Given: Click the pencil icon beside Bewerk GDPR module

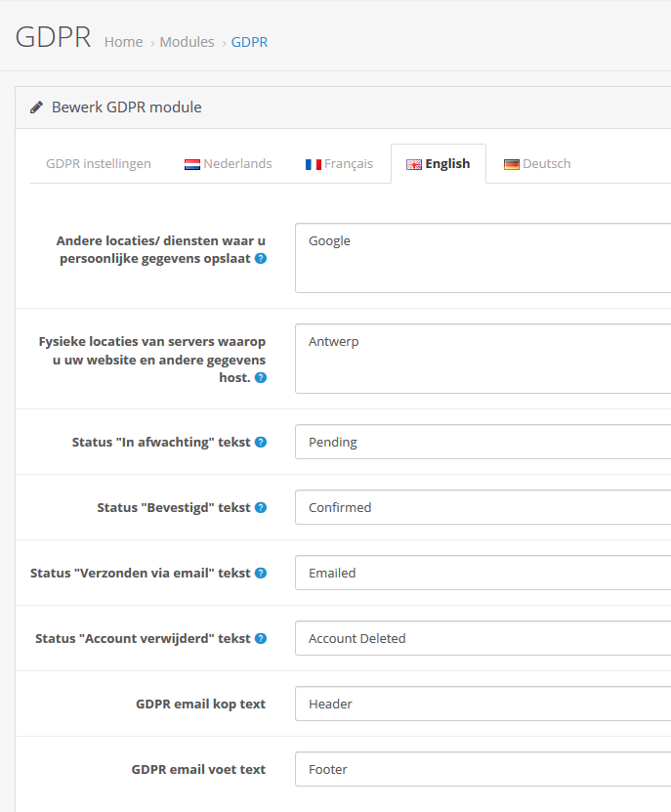Looking at the screenshot, I should (36, 107).
